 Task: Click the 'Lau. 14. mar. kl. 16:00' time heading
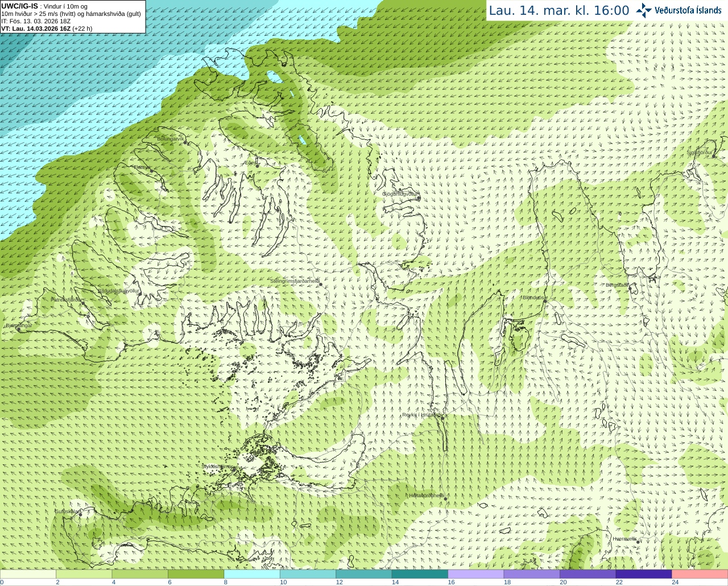coord(559,10)
